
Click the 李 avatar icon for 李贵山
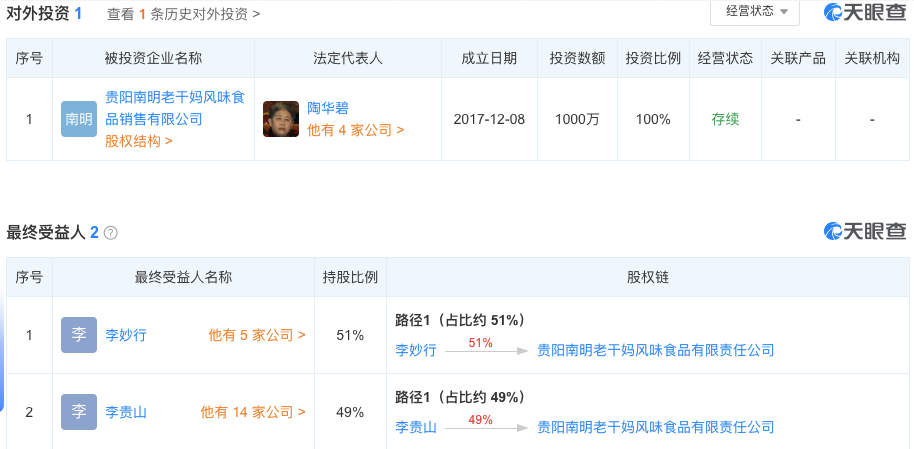pos(79,412)
